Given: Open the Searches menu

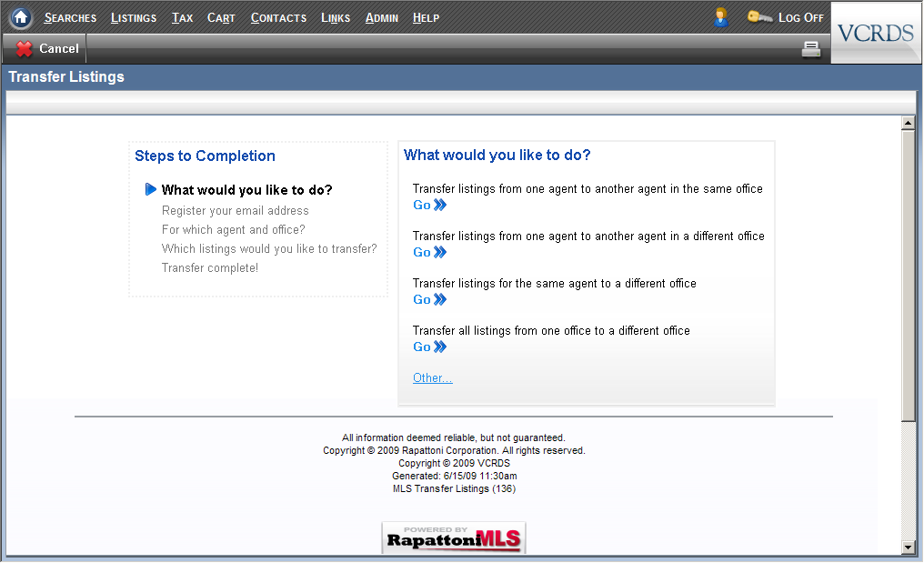Looking at the screenshot, I should [70, 18].
